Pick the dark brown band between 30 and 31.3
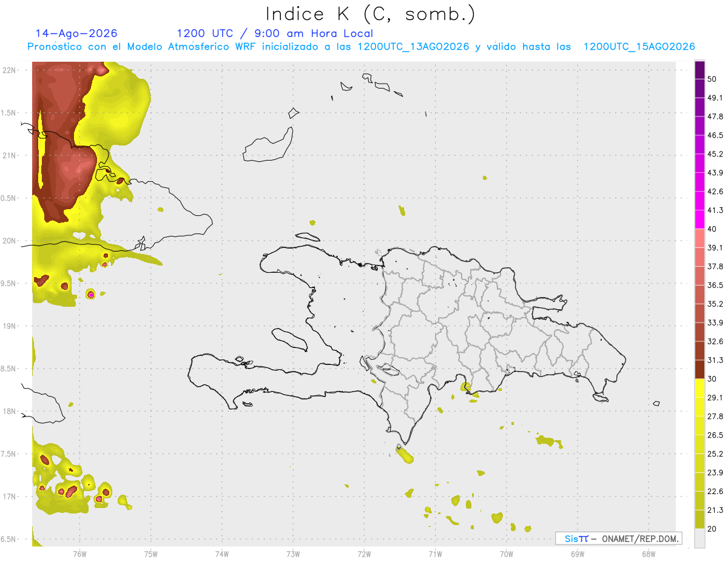 click(x=699, y=369)
